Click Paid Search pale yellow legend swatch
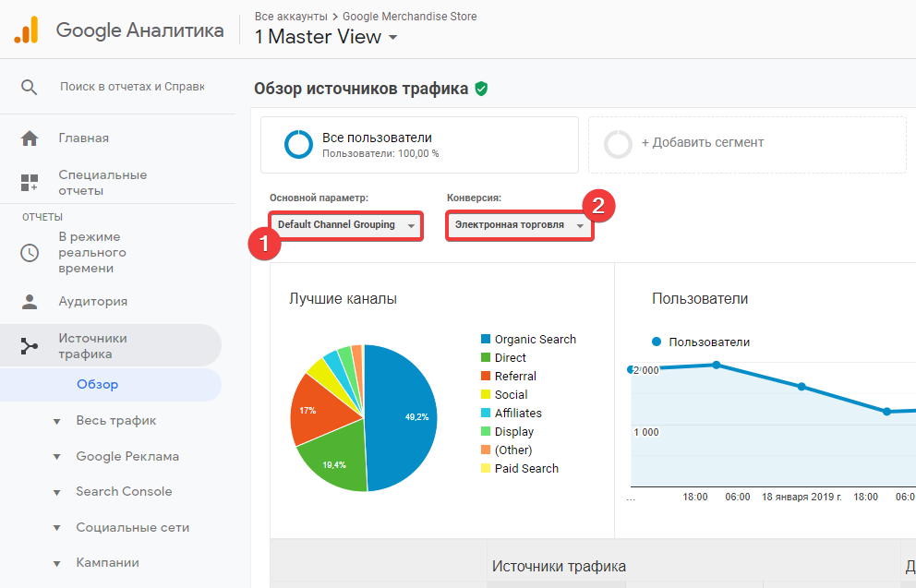This screenshot has width=916, height=588. click(x=486, y=468)
